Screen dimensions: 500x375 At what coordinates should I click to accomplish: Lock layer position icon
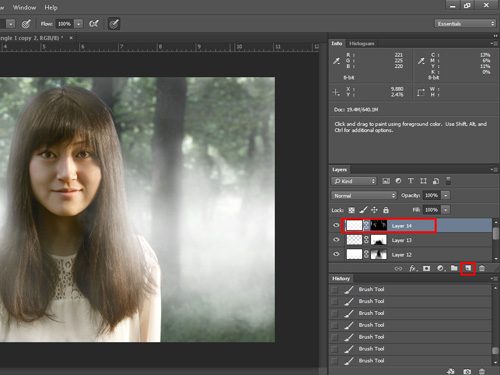(x=374, y=210)
